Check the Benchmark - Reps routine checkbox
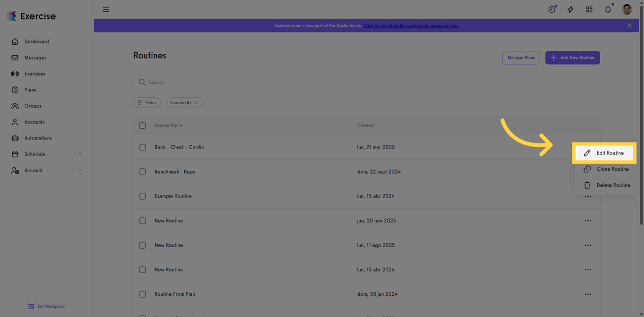This screenshot has width=644, height=317. point(142,172)
